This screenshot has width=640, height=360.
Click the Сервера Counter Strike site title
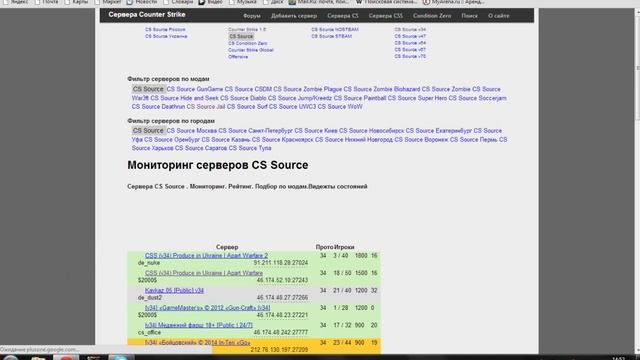tap(147, 15)
